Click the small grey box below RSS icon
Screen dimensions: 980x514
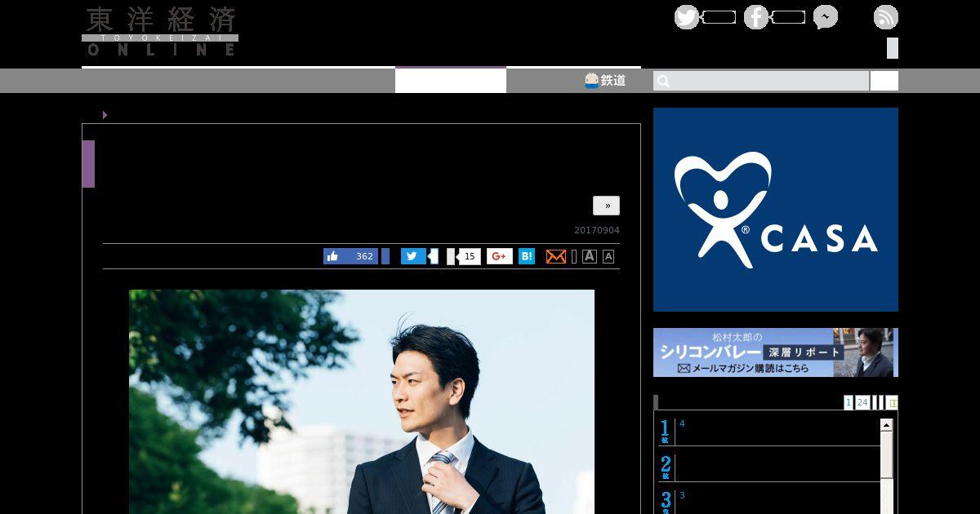pos(893,48)
